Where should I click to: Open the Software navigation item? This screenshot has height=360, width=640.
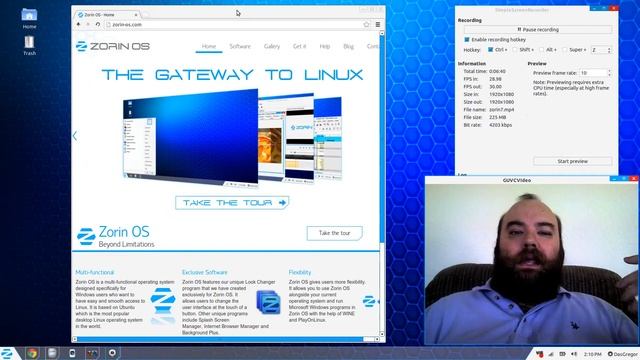click(240, 46)
